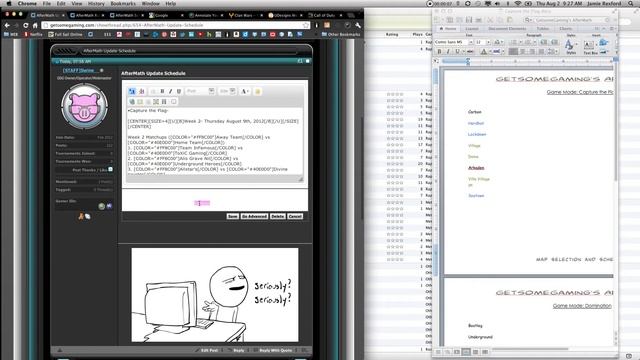640x360 pixels.
Task: Click the Edit Post button
Action: pos(207,350)
